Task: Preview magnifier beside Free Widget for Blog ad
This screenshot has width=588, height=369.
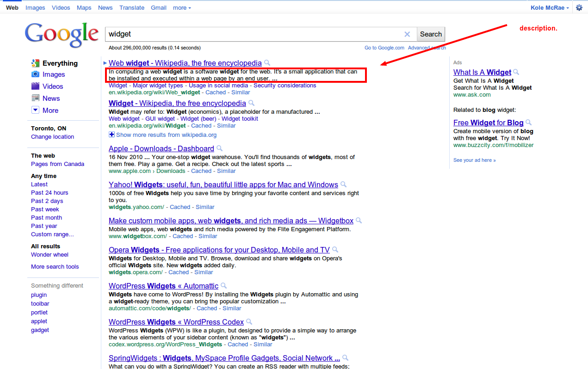Action: 528,123
